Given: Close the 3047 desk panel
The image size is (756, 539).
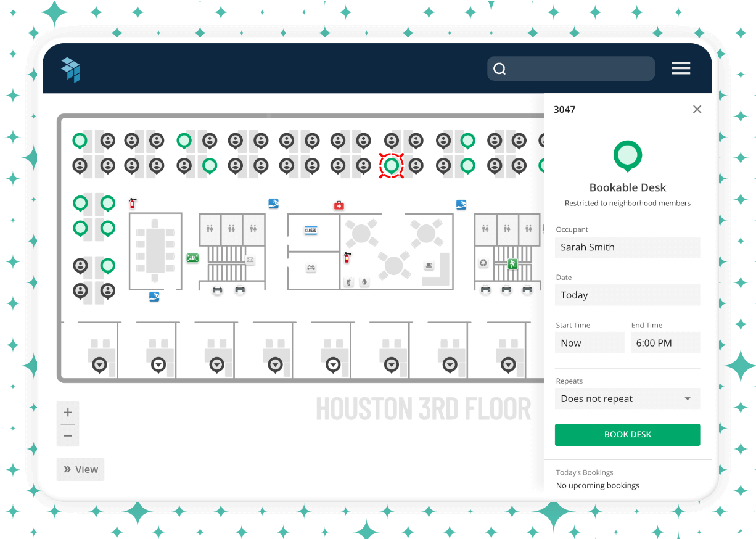Looking at the screenshot, I should pyautogui.click(x=697, y=109).
